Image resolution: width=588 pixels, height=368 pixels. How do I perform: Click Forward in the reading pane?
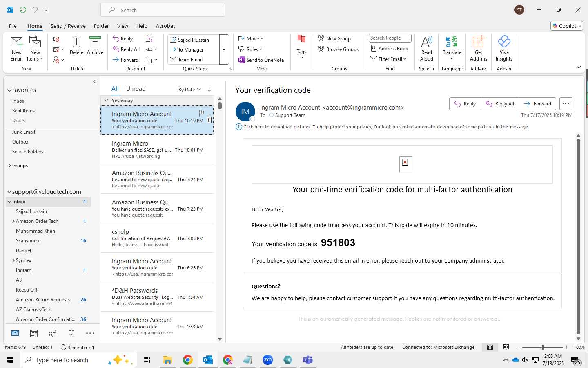click(x=537, y=104)
